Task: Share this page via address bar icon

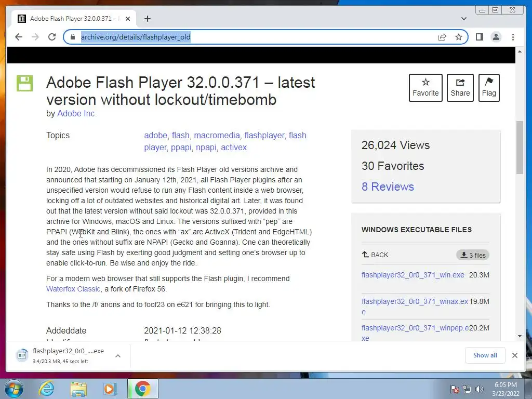Action: (442, 37)
